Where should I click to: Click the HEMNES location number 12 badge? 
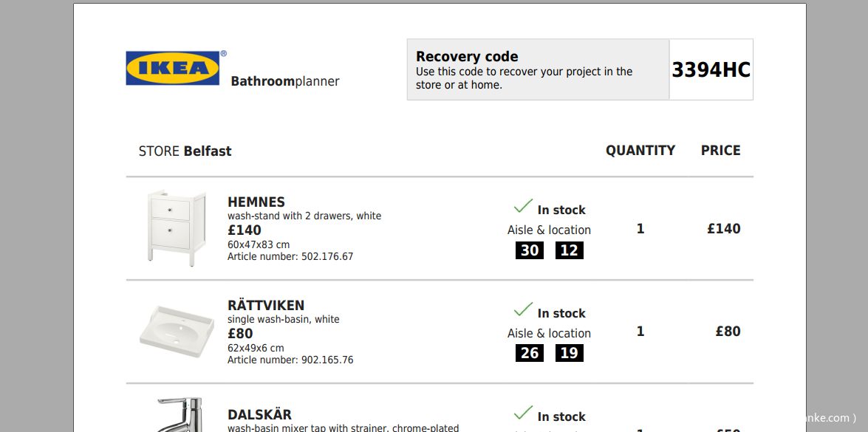[x=569, y=250]
